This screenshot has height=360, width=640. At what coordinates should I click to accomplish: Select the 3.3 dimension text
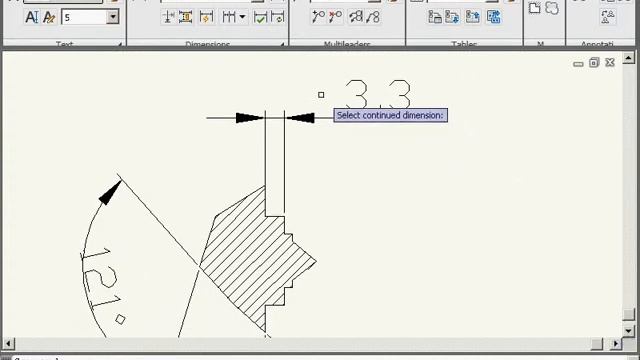[378, 94]
